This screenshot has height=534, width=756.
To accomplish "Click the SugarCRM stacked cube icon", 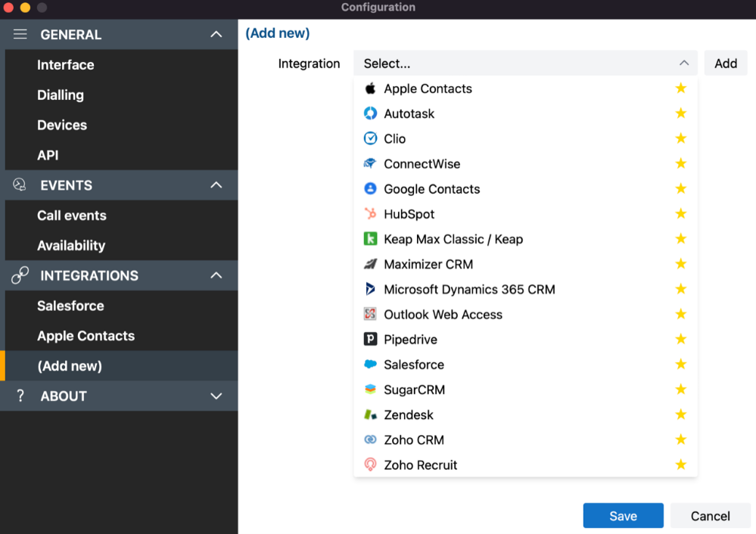I will coord(370,390).
